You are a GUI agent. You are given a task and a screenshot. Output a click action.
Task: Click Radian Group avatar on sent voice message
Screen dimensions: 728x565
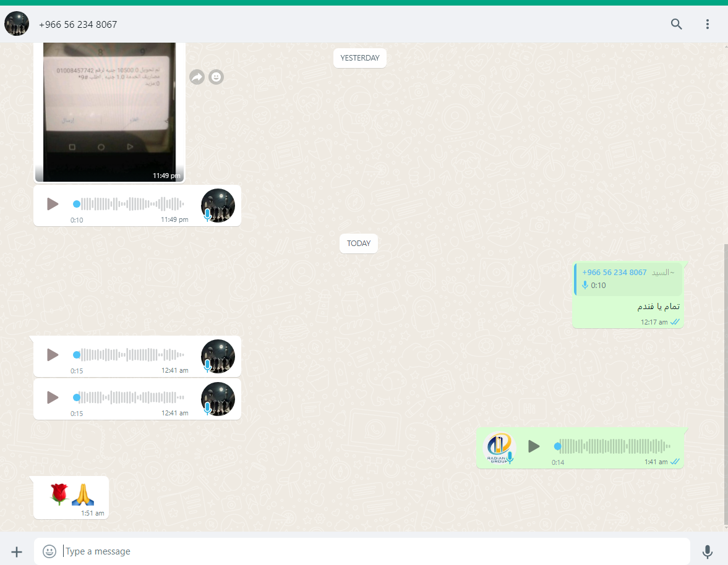(x=499, y=448)
